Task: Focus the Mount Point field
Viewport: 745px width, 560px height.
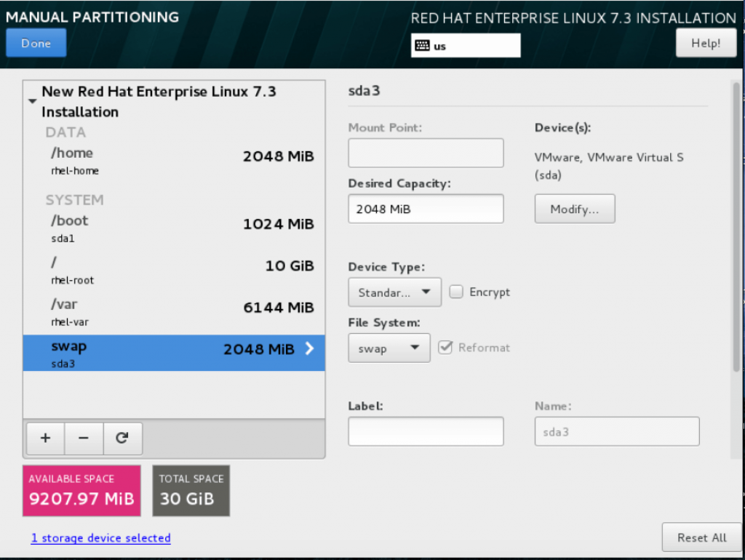Action: (x=426, y=153)
